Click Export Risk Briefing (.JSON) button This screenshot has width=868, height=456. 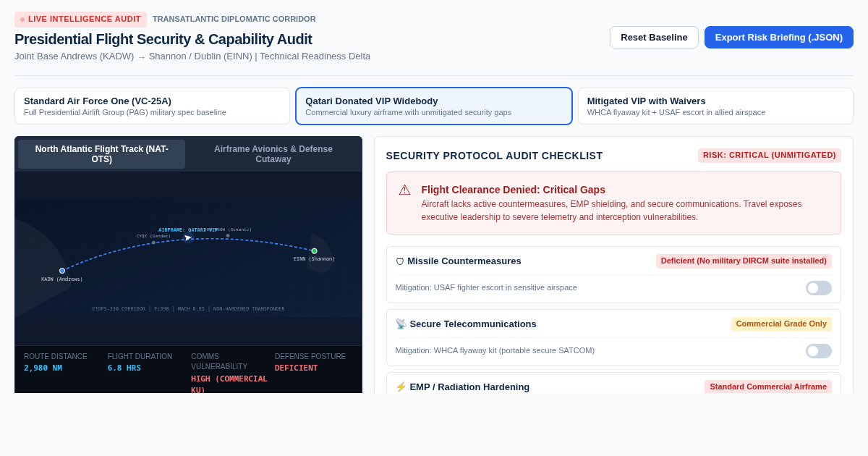779,38
